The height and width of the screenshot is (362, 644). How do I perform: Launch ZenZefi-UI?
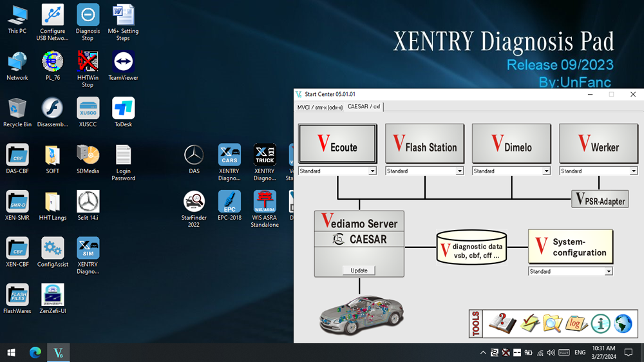[x=53, y=299]
